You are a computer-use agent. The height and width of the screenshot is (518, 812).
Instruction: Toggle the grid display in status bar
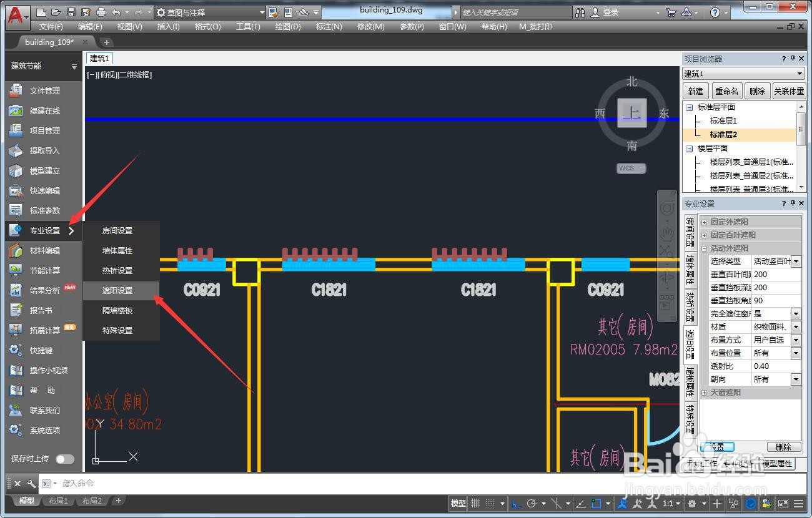tap(475, 504)
